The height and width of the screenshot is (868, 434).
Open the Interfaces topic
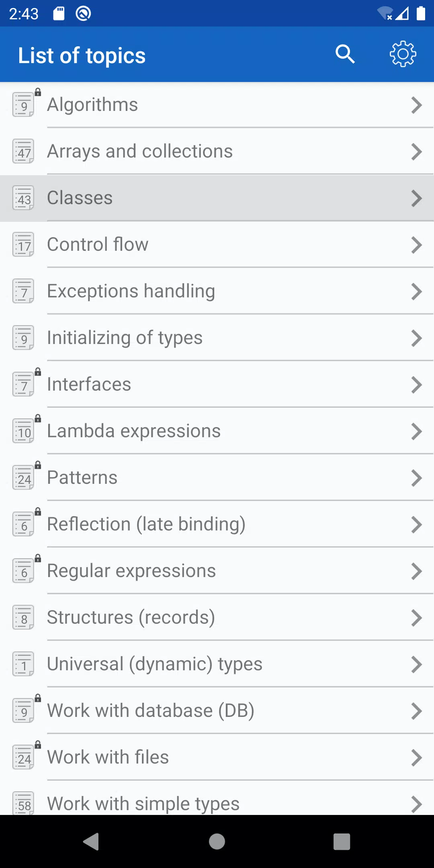(217, 384)
